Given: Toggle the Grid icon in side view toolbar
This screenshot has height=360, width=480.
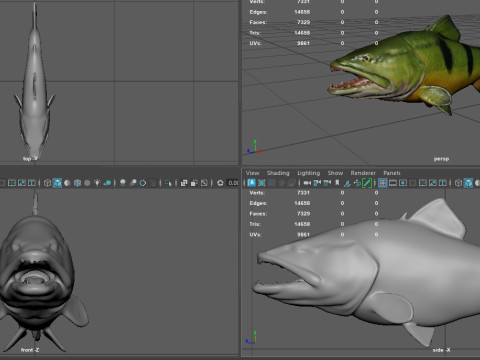Looking at the screenshot, I should [x=383, y=183].
